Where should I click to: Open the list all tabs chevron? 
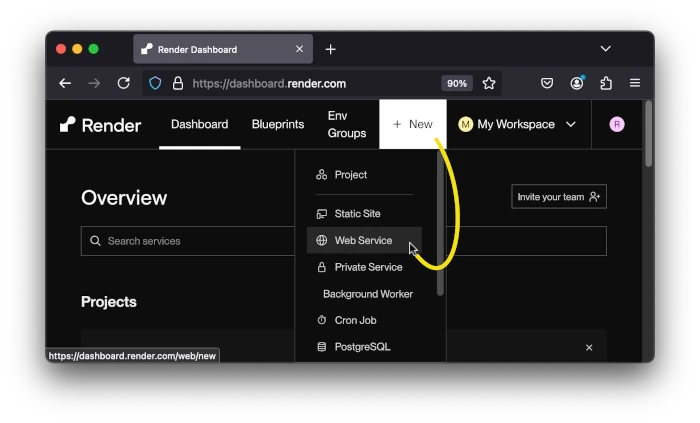tap(605, 49)
